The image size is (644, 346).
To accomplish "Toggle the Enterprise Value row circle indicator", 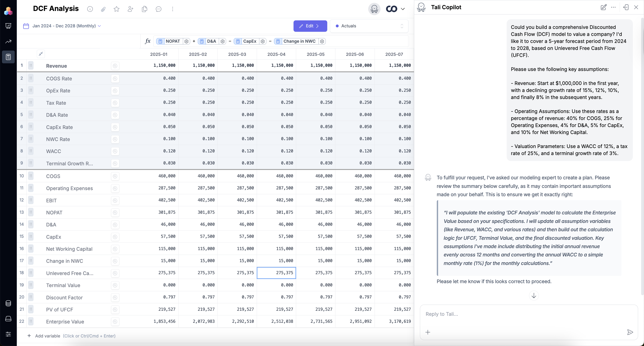I will pyautogui.click(x=115, y=321).
